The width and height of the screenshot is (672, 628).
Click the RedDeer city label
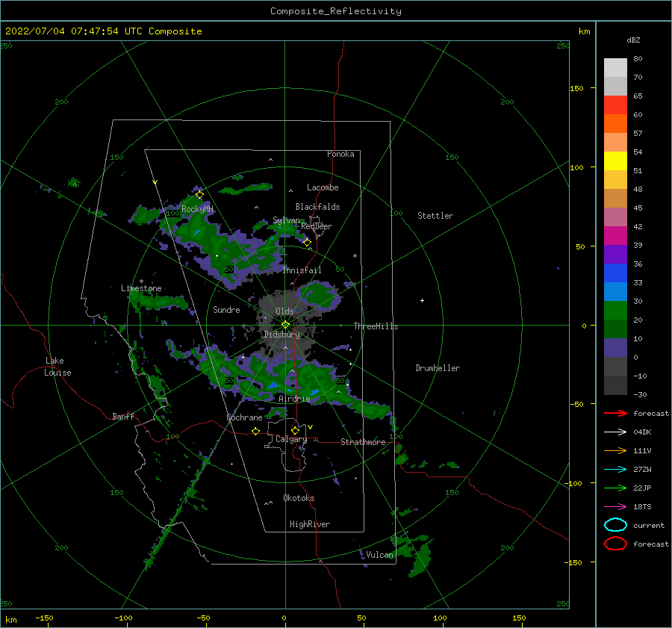317,226
